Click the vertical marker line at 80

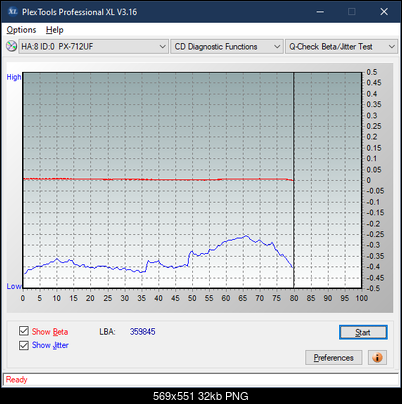pos(294,180)
